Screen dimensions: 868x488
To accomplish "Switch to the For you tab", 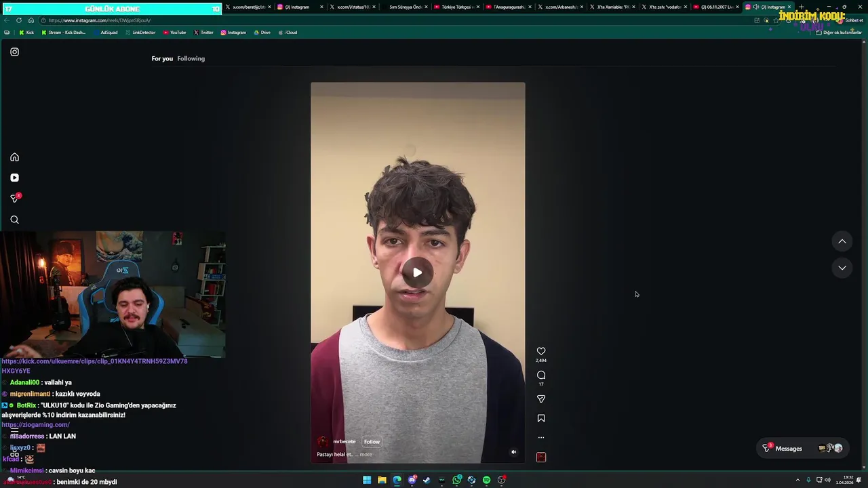I will click(x=162, y=58).
